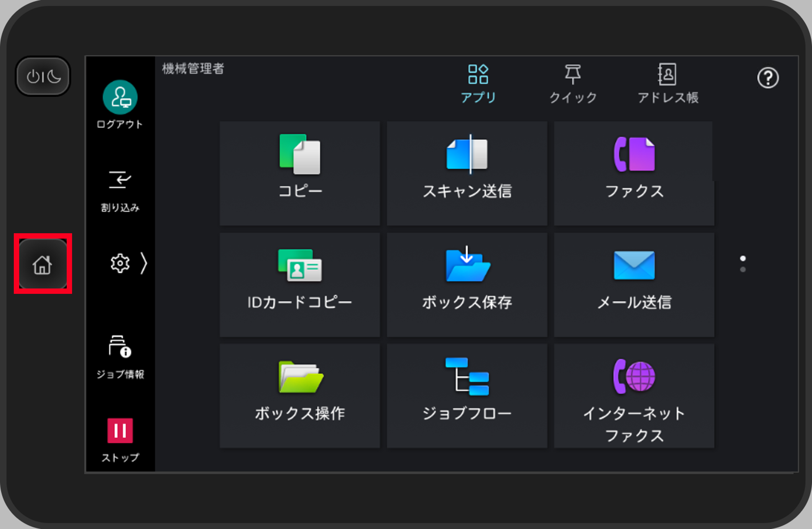Image resolution: width=812 pixels, height=529 pixels.
Task: Switch to the アプリ apps tab
Action: [478, 84]
